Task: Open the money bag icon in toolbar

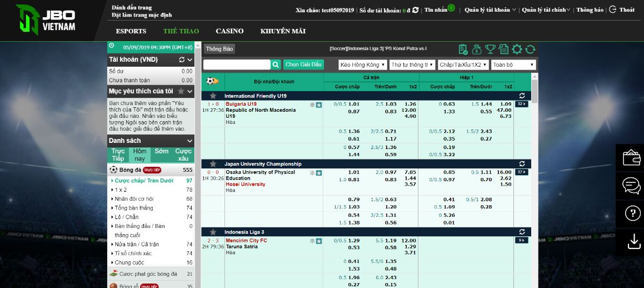Action: 477,49
